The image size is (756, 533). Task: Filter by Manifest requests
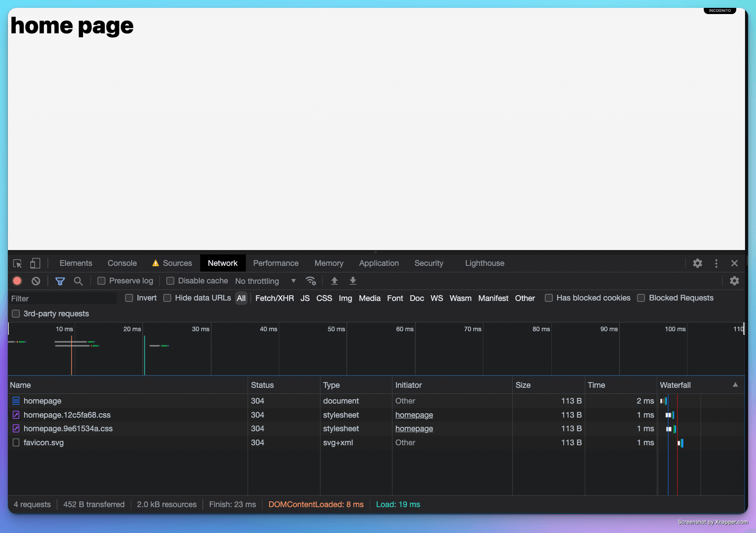click(493, 298)
